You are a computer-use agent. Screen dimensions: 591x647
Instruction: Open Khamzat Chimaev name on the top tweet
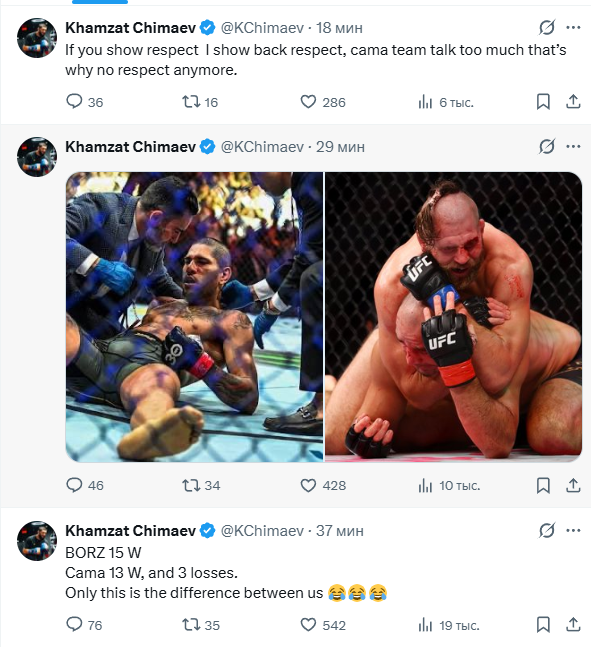130,28
